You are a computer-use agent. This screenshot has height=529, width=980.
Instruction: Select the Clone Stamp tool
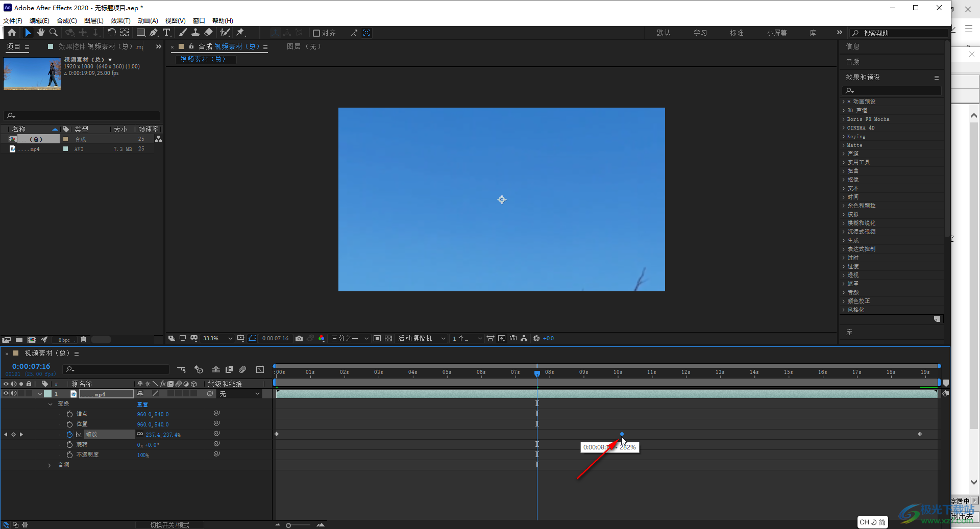195,33
